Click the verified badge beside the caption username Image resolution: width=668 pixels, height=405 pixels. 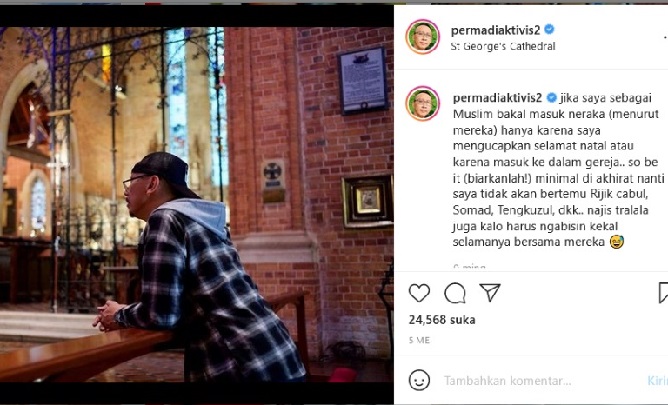[551, 98]
